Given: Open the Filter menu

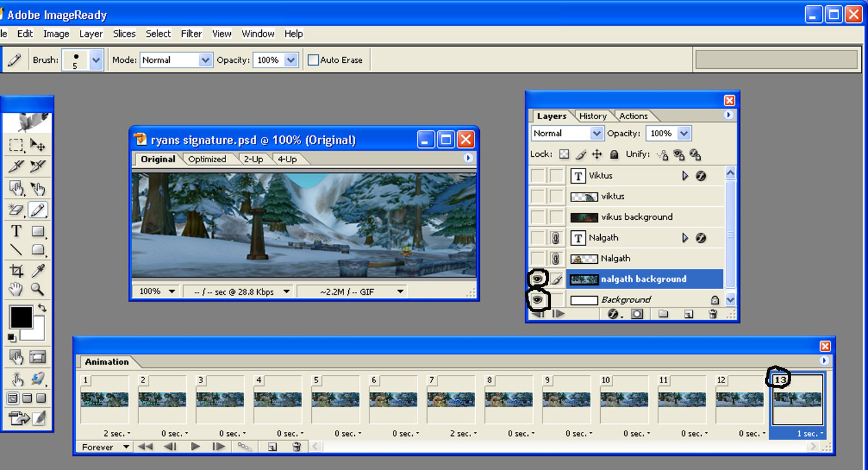Looking at the screenshot, I should click(x=191, y=33).
